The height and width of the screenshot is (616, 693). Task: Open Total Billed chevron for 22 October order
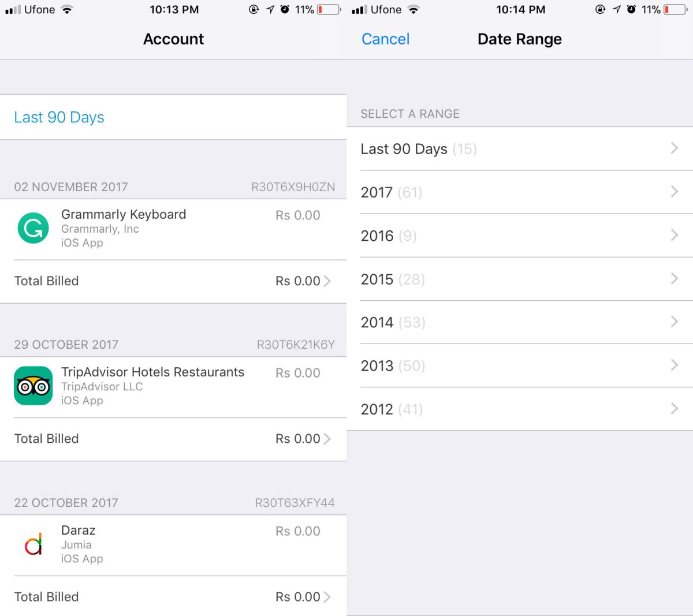(327, 597)
